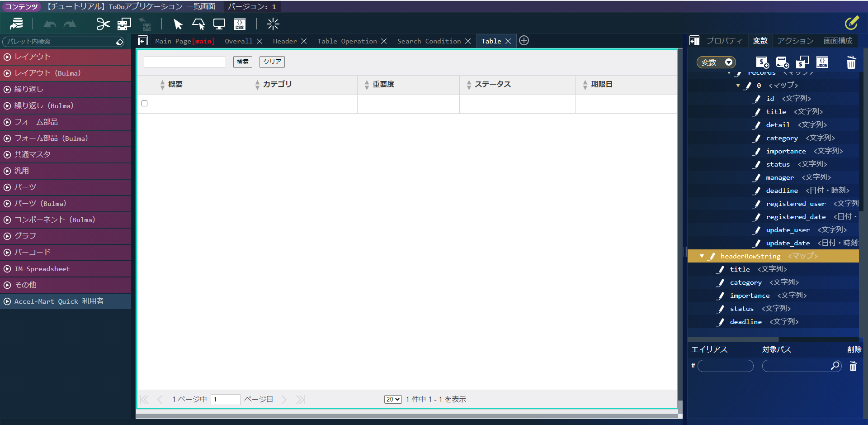Screen dimensions: 868x425
Task: Select the arrow pointer tool
Action: 178,24
